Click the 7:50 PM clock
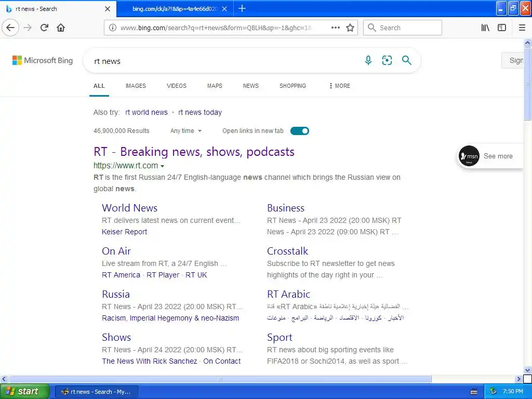The height and width of the screenshot is (399, 532). pos(513,392)
